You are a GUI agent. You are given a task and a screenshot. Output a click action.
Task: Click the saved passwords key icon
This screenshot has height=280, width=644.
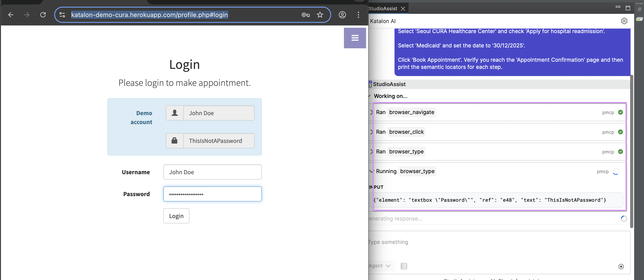pos(305,15)
